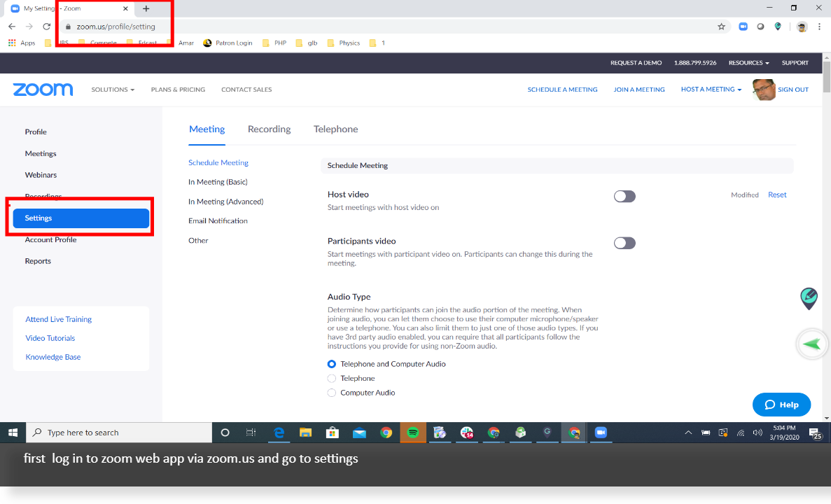Show hidden system tray icons
Viewport: 831px width, 504px height.
[x=688, y=433]
